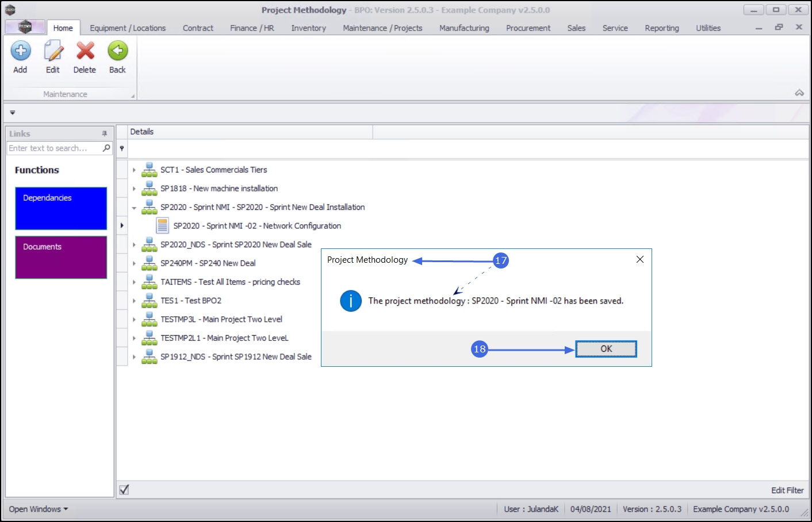Viewport: 812px width, 522px height.
Task: Open the Open Windows dropdown
Action: (x=38, y=509)
